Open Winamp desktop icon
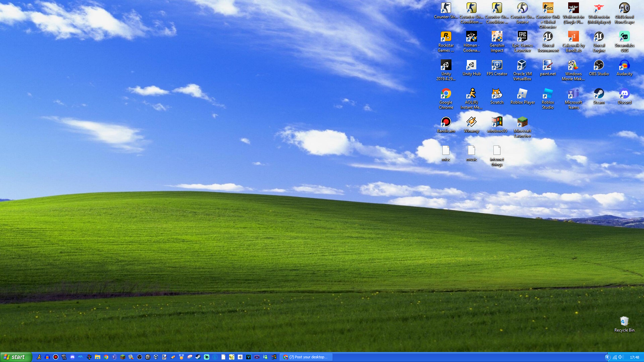This screenshot has height=362, width=644. pos(471,125)
